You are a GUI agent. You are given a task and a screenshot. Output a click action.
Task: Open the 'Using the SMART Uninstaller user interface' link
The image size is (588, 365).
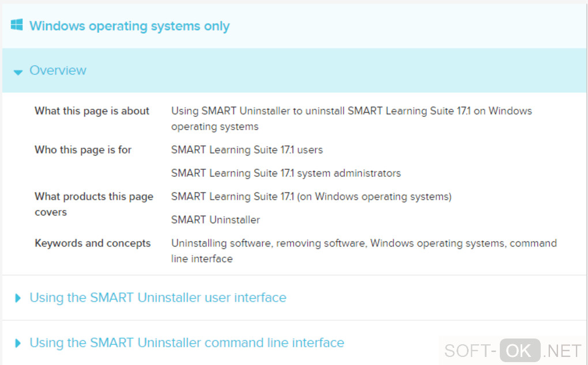(x=158, y=298)
